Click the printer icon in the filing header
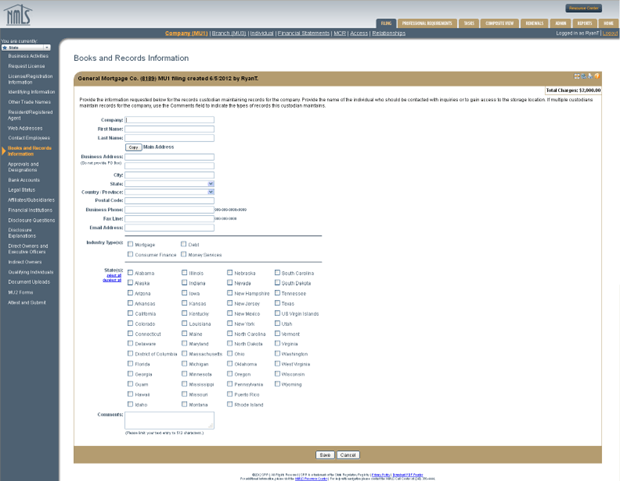This screenshot has width=620, height=481. tap(590, 76)
